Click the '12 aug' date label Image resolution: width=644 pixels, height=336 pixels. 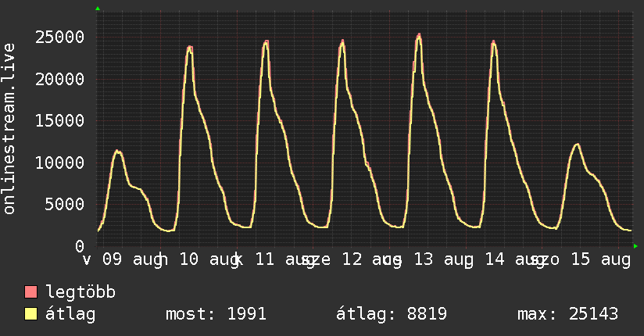click(x=372, y=259)
